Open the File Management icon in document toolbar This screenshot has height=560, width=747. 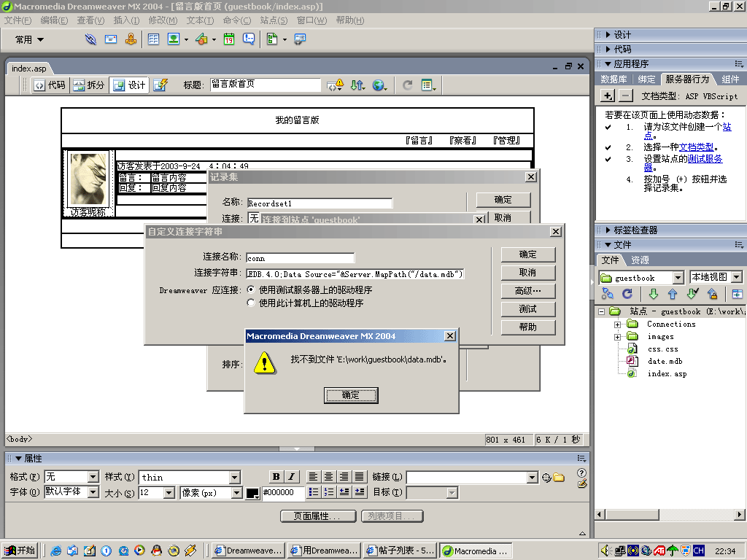tap(357, 85)
